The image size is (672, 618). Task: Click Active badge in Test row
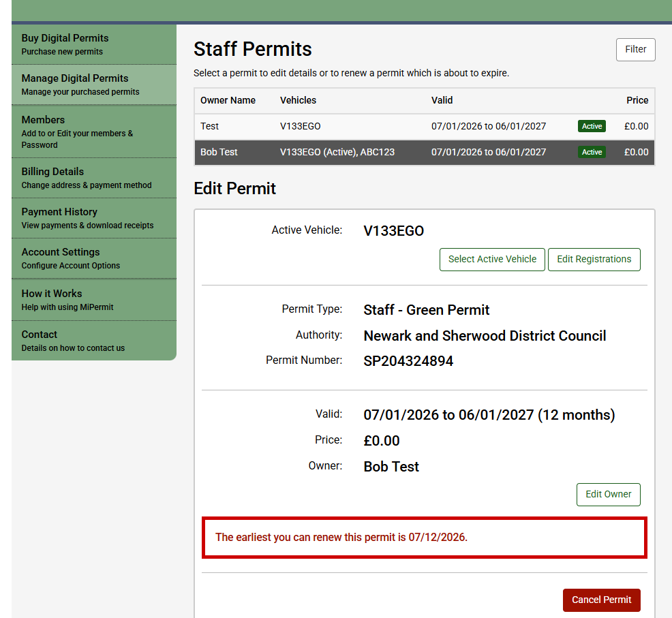tap(592, 127)
